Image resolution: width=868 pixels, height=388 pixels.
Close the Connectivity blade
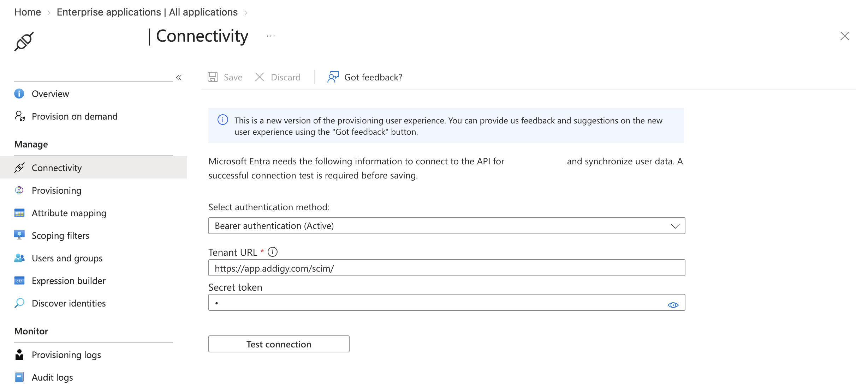(x=845, y=36)
